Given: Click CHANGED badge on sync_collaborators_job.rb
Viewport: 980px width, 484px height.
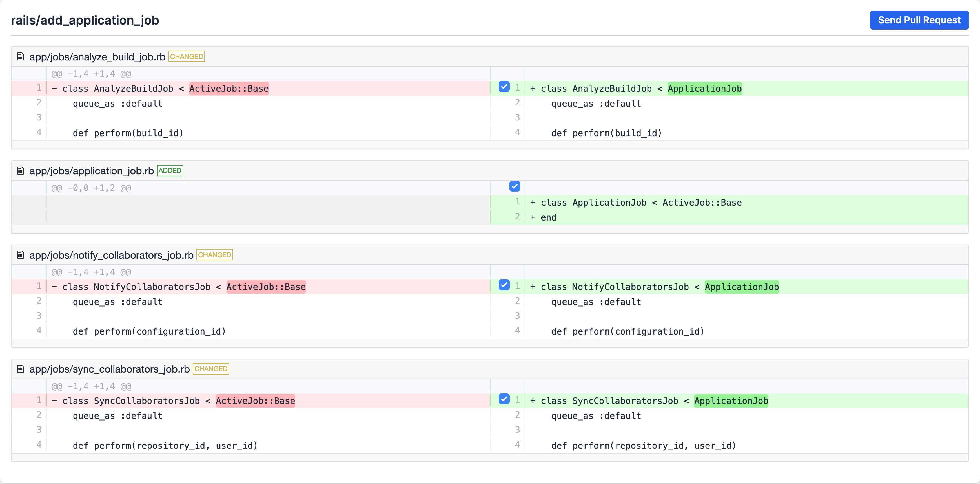Looking at the screenshot, I should [x=211, y=369].
